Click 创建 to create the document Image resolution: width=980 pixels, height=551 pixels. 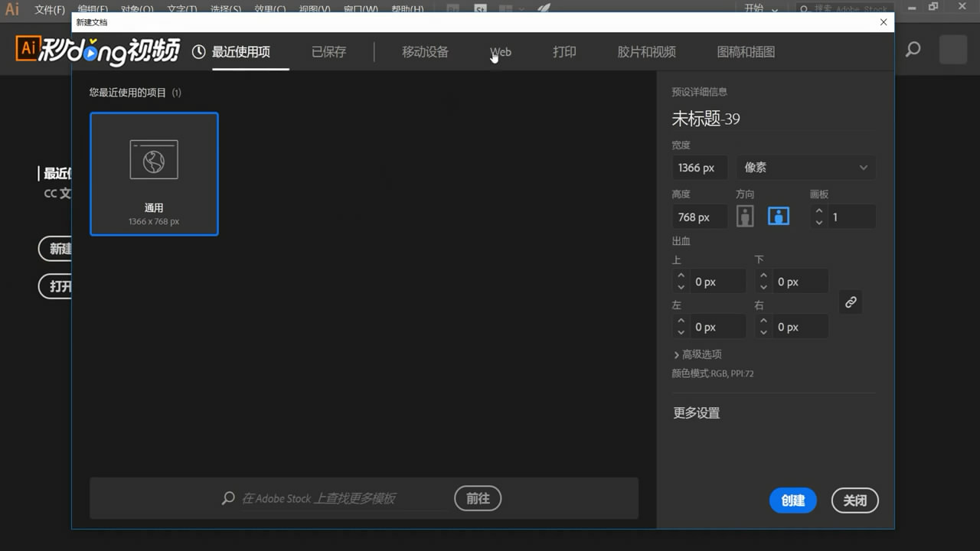[x=792, y=500]
